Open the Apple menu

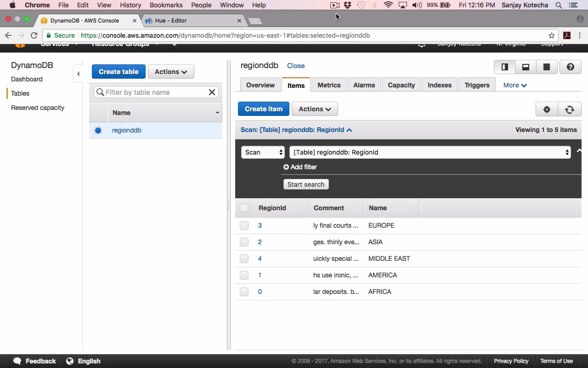(12, 5)
